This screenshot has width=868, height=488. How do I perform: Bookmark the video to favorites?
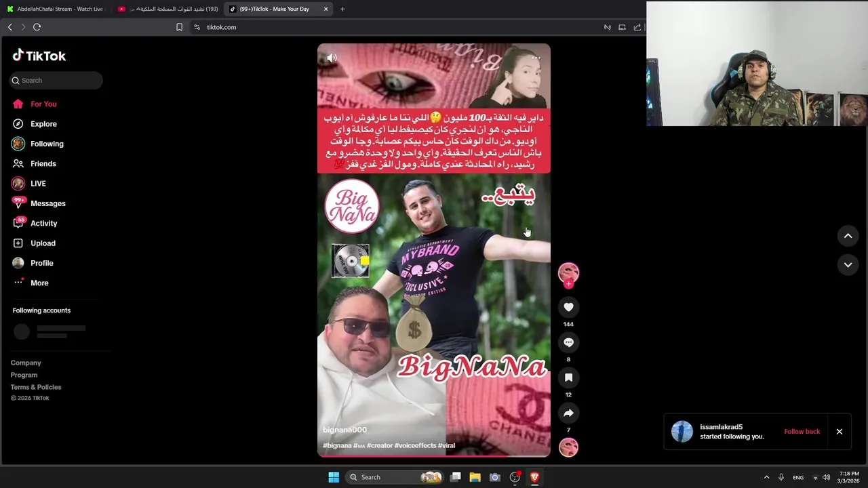568,378
